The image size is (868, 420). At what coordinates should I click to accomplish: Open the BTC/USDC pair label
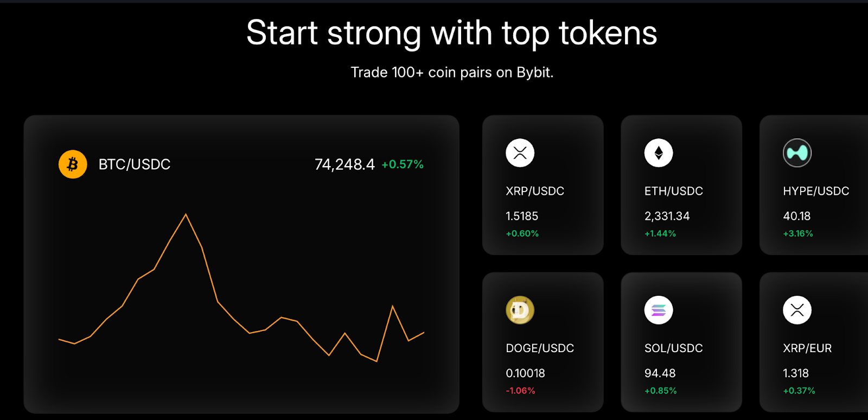click(x=135, y=164)
